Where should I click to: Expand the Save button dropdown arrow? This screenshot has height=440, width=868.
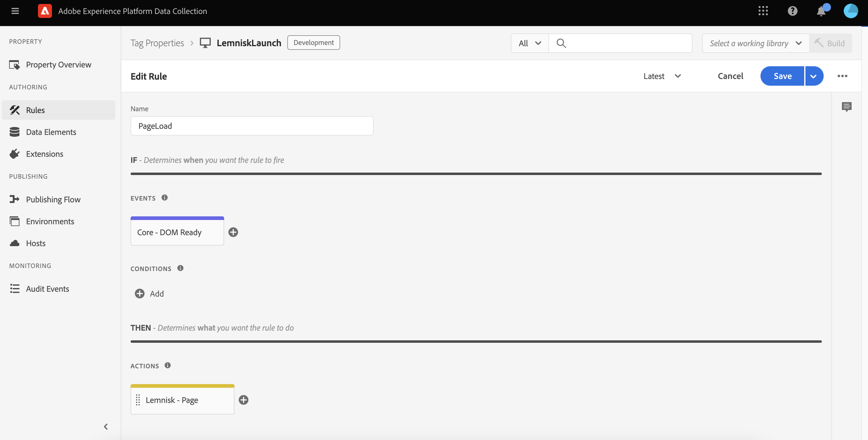pyautogui.click(x=814, y=76)
